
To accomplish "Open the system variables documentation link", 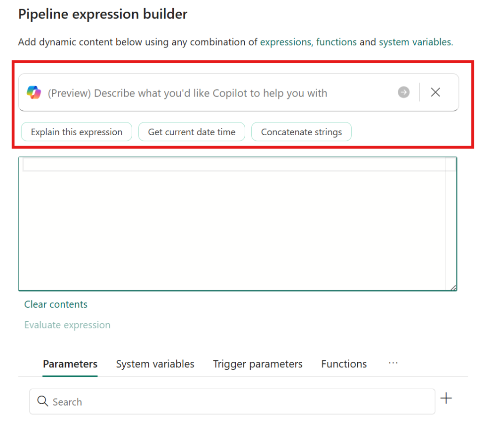I will point(415,42).
